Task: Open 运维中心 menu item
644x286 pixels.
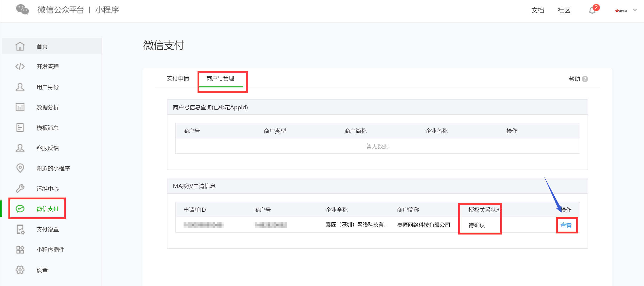Action: 48,189
